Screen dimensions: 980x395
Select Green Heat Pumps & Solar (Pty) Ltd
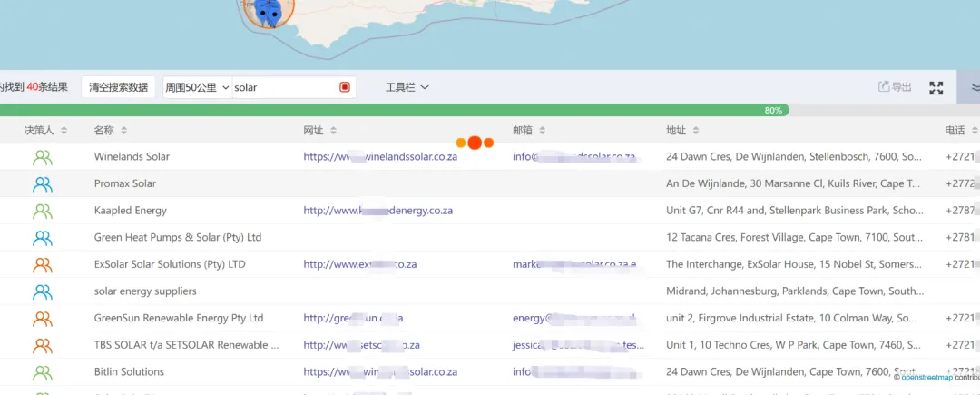click(x=178, y=238)
